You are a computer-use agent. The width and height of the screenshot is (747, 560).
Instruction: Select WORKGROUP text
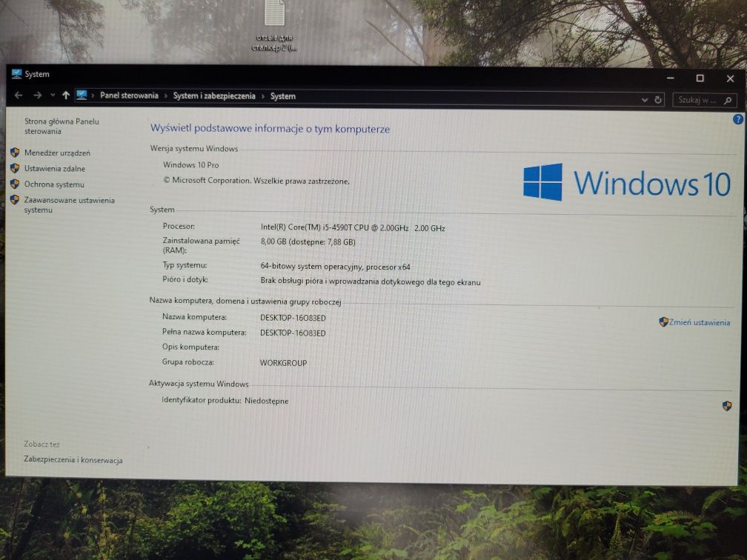click(283, 363)
